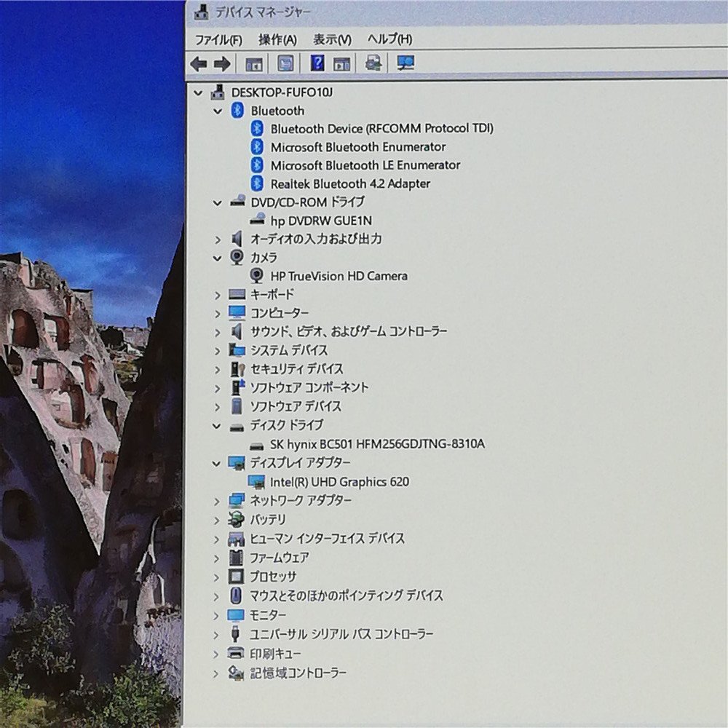
Task: Expand the キーボード category
Action: [217, 295]
